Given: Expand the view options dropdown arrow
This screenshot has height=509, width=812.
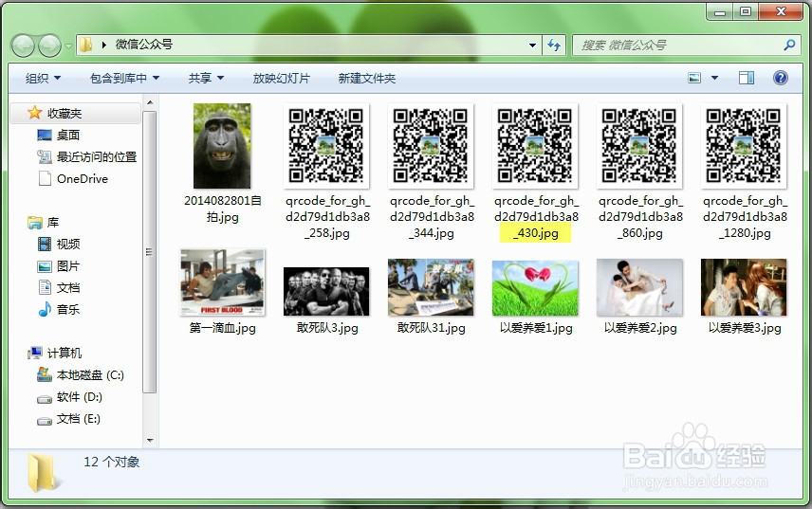Looking at the screenshot, I should 714,78.
